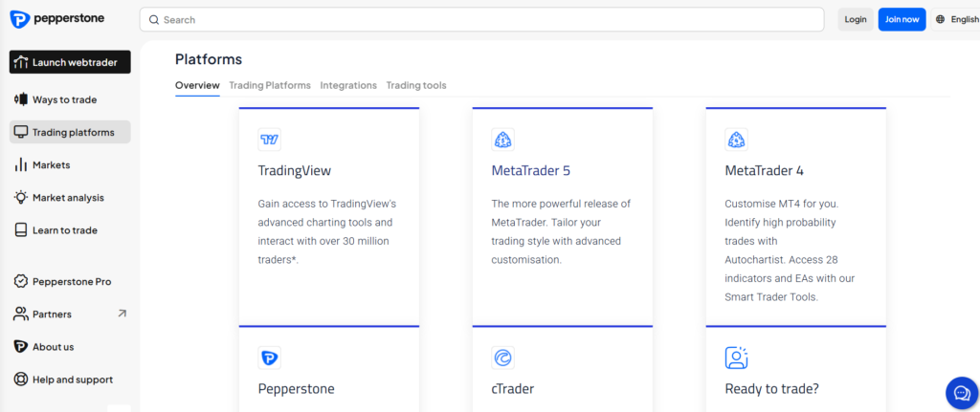Click the cTrader card logo icon
980x412 pixels.
coord(503,358)
